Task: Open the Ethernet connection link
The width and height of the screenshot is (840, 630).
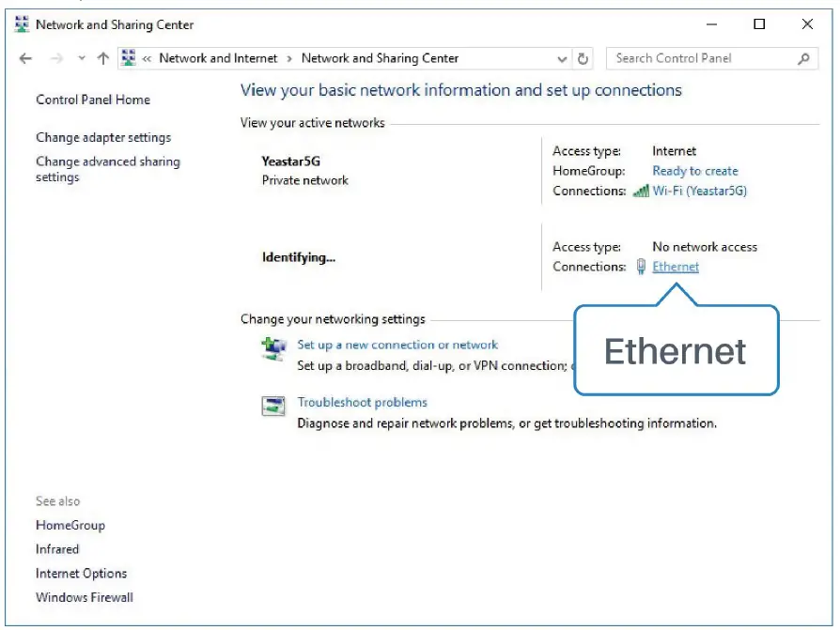Action: tap(675, 267)
